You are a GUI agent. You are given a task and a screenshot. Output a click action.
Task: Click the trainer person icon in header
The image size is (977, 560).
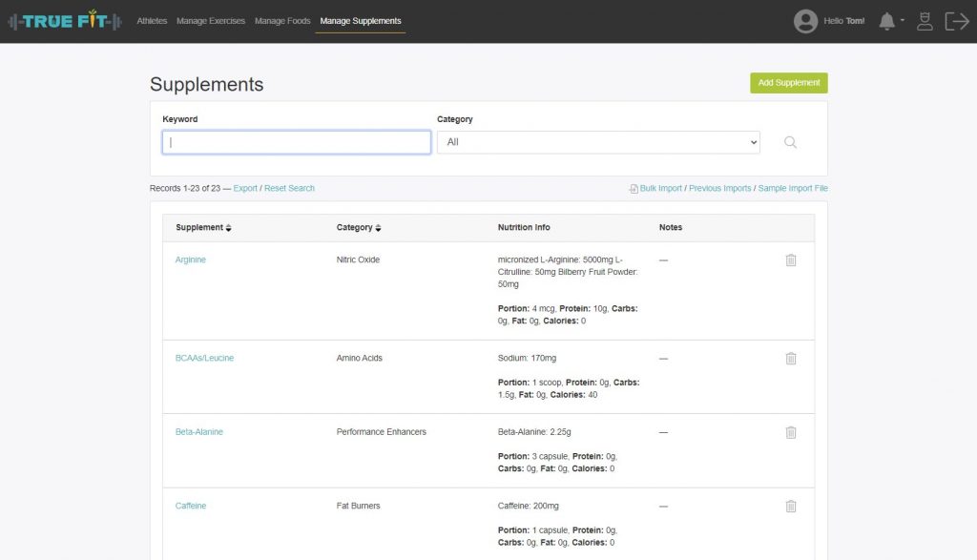[925, 21]
